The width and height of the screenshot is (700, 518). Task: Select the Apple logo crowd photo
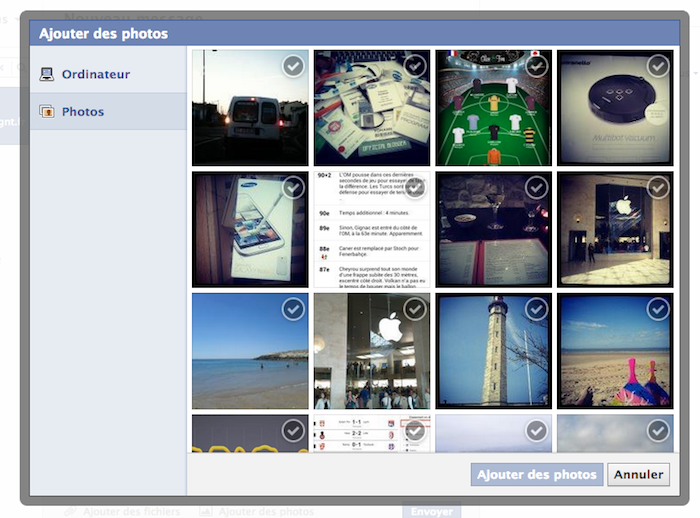tap(372, 351)
